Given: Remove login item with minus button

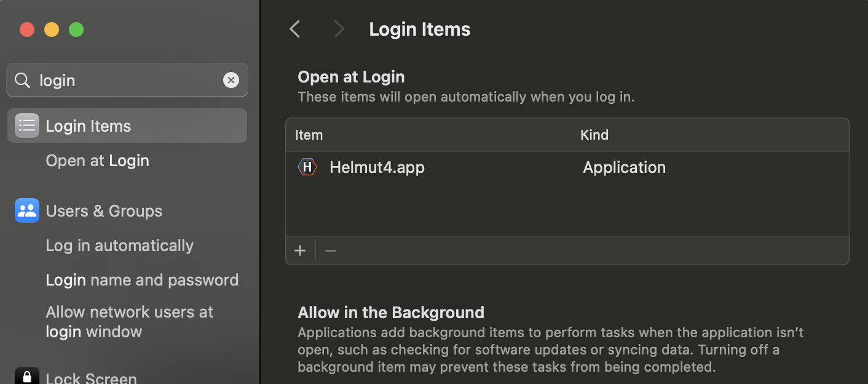Looking at the screenshot, I should click(331, 250).
